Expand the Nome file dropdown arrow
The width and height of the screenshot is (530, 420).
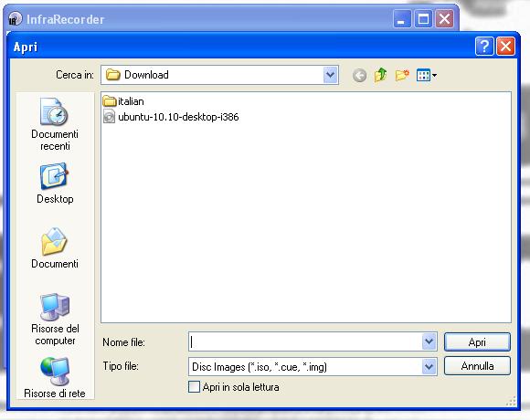[x=429, y=341]
